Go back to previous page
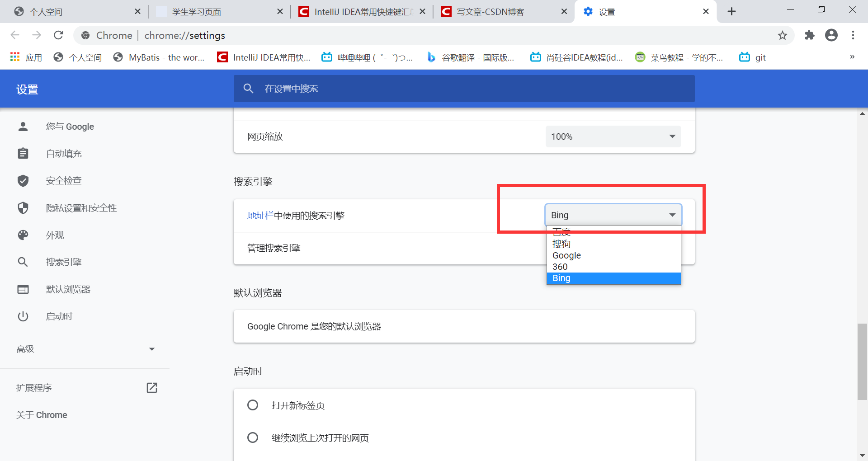Image resolution: width=868 pixels, height=461 pixels. pos(15,35)
